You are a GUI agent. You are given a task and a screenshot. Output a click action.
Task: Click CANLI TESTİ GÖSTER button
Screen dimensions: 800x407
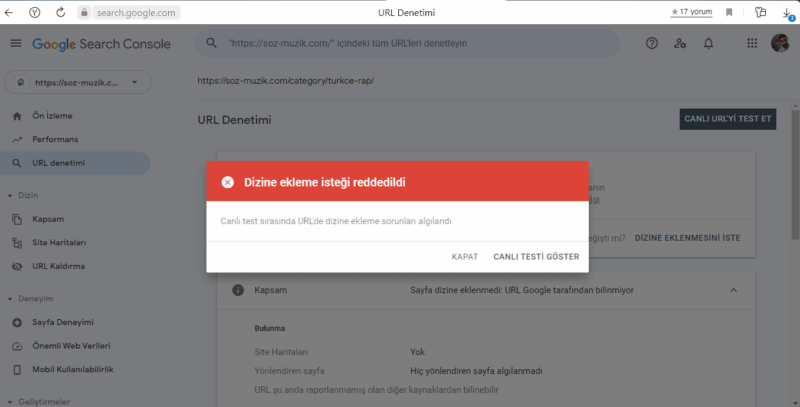point(536,257)
